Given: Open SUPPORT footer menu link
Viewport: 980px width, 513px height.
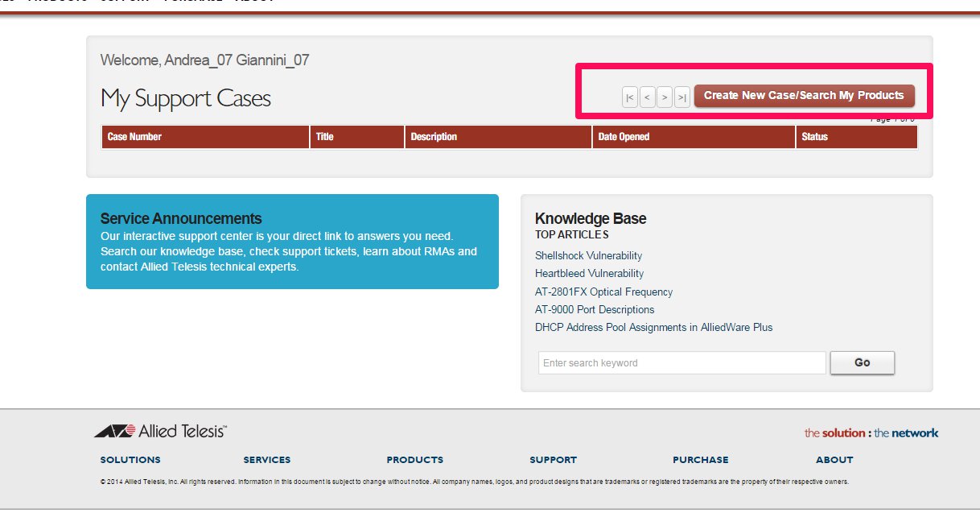Looking at the screenshot, I should 554,460.
